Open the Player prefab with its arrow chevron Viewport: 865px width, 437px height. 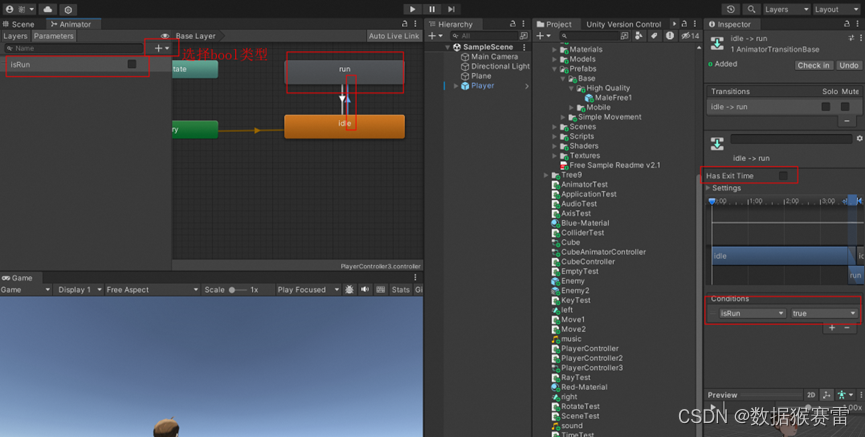pyautogui.click(x=527, y=86)
